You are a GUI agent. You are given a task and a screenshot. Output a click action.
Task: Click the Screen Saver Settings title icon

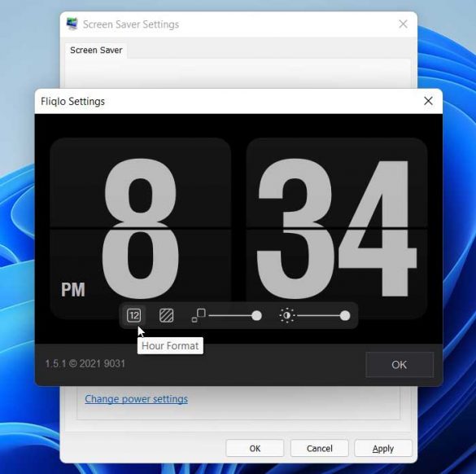click(x=72, y=24)
